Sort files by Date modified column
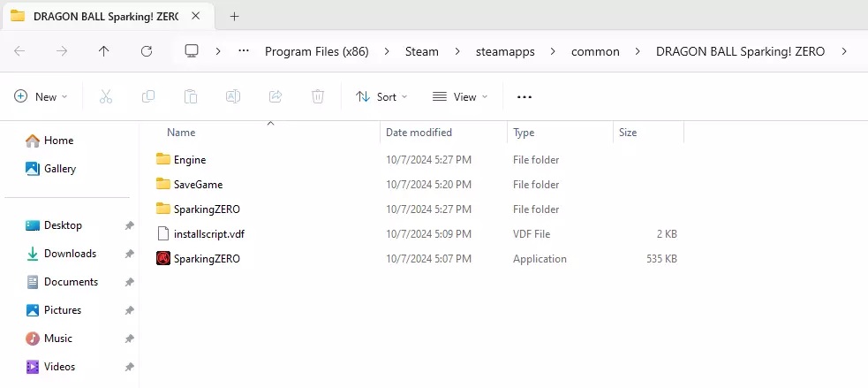The height and width of the screenshot is (388, 868). pyautogui.click(x=419, y=133)
